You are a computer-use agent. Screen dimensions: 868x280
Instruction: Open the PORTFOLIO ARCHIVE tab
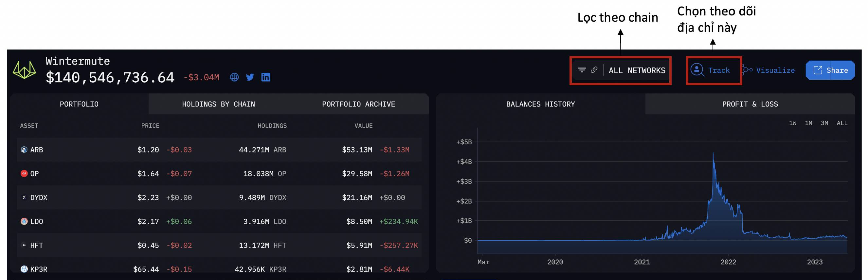pos(358,104)
